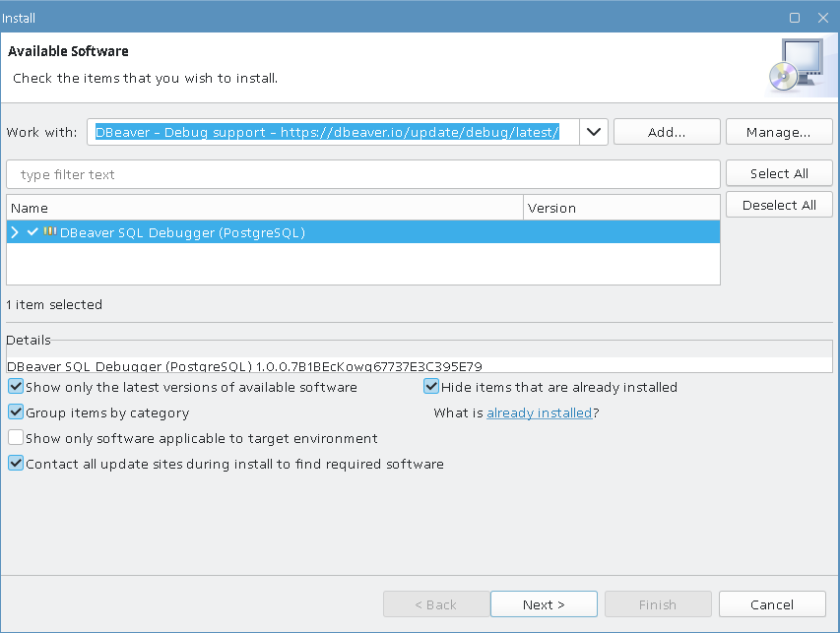Click into the type filter text box
The image size is (840, 633).
pos(362,174)
